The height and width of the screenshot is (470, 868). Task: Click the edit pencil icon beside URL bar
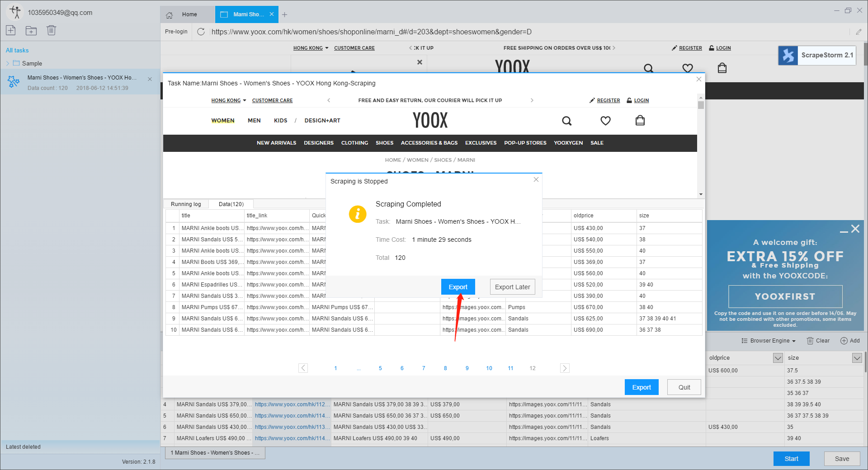point(859,32)
